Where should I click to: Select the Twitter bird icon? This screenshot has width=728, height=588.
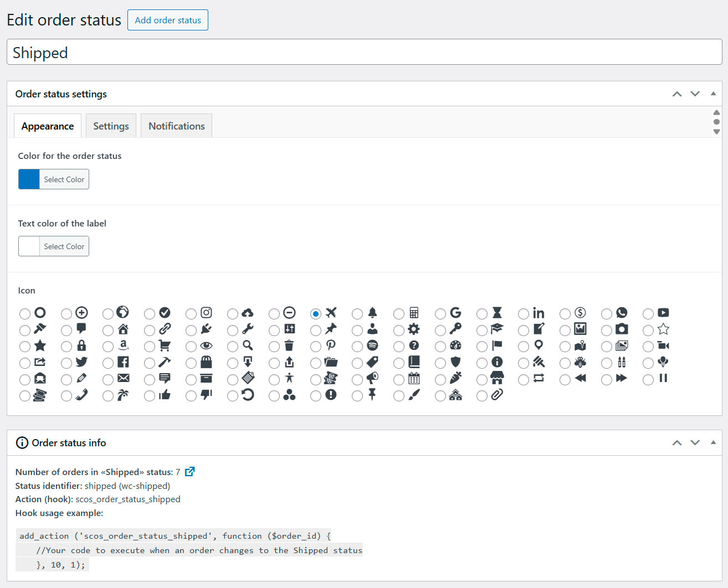(66, 363)
